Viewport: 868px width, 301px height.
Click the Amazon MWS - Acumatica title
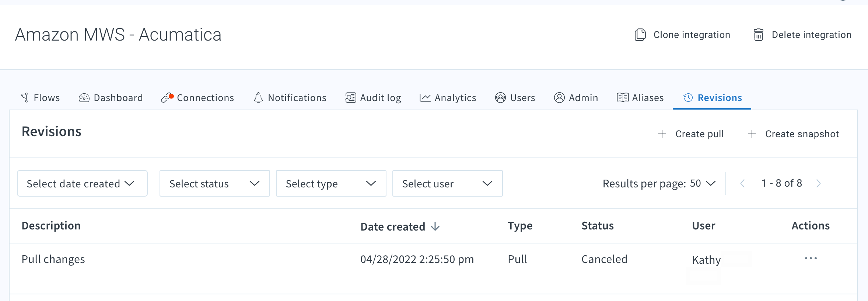(118, 35)
